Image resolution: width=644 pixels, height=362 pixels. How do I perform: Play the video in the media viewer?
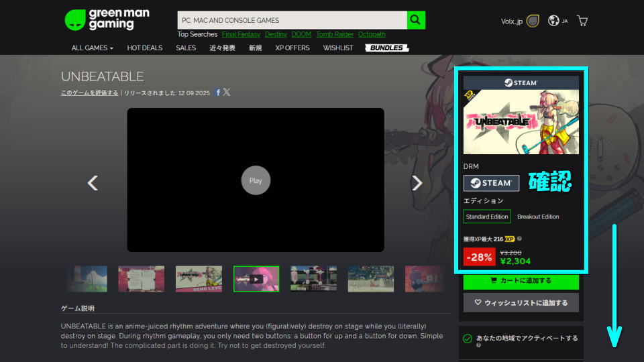(x=256, y=180)
